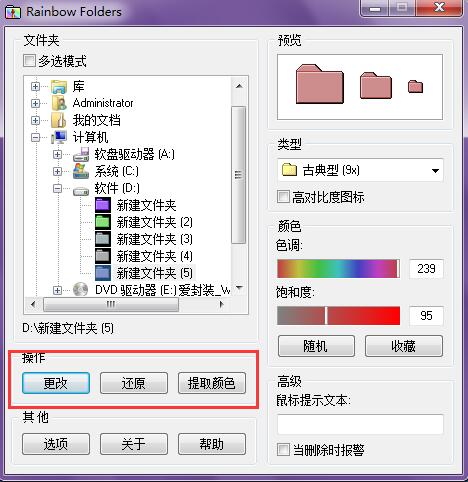
Task: Expand the 系统 (C:) node
Action: click(x=57, y=171)
